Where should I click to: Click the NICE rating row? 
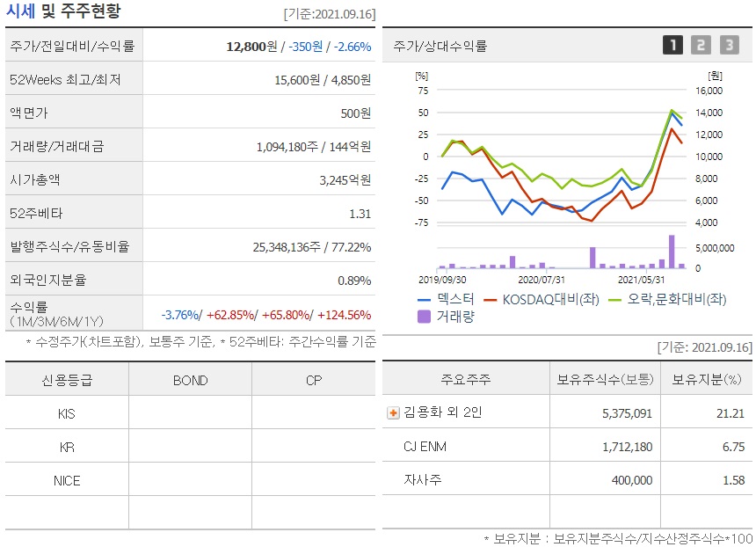[x=190, y=480]
